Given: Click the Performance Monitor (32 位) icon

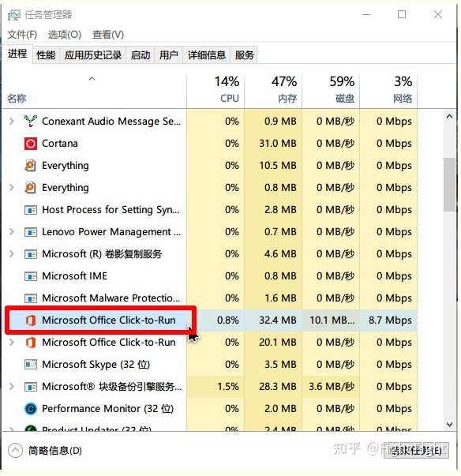Looking at the screenshot, I should coord(31,409).
